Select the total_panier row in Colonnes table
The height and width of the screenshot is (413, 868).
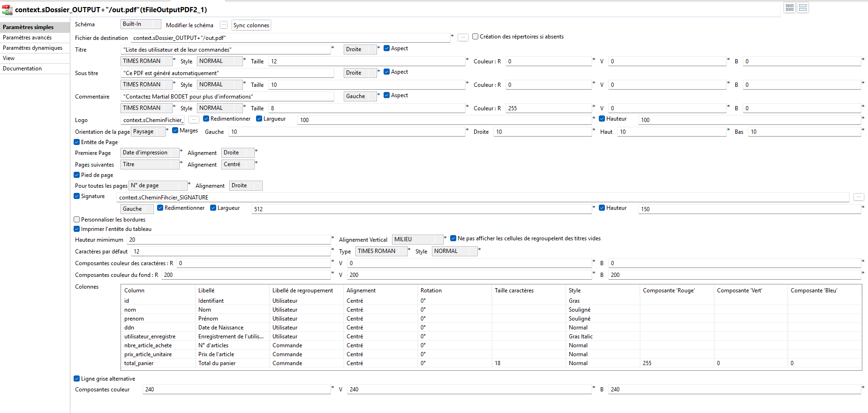pos(139,363)
